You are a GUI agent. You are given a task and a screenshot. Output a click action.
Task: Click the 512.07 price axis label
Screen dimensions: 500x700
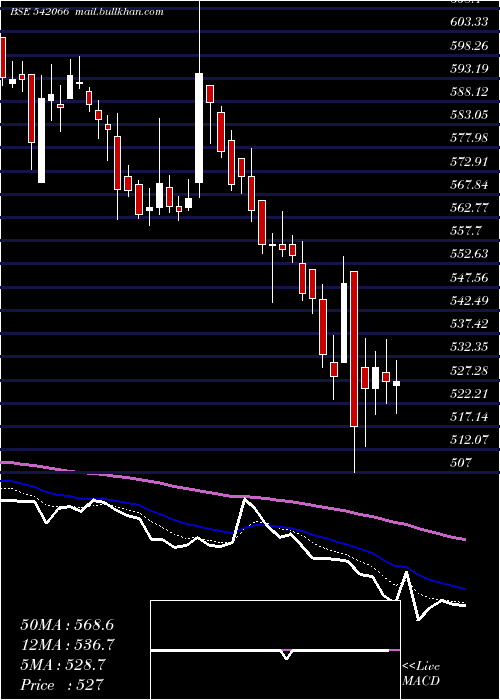[x=469, y=440]
